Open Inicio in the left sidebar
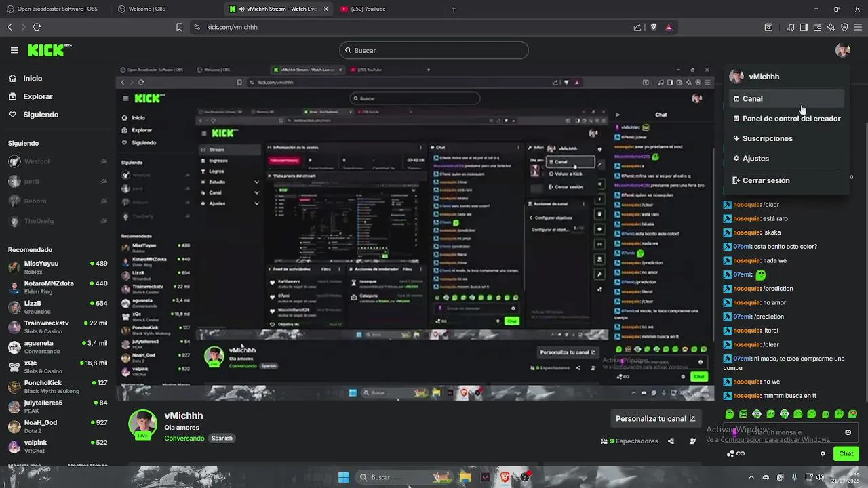868x488 pixels. coord(33,79)
